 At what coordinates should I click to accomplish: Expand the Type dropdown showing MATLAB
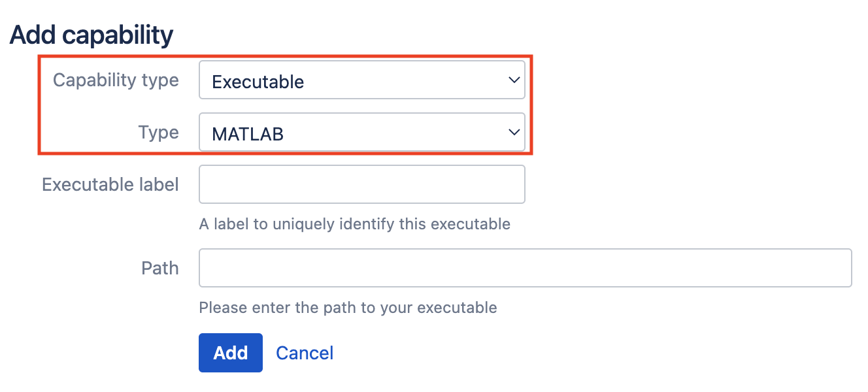click(x=361, y=133)
